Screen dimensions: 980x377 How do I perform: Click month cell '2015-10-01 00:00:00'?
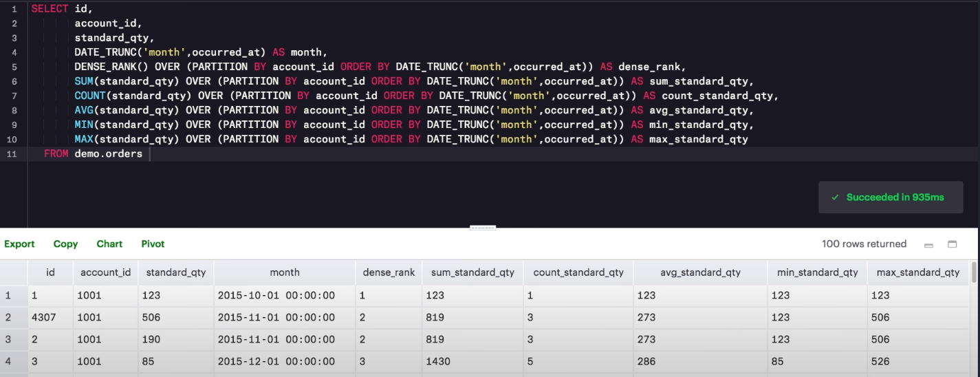[x=285, y=295]
